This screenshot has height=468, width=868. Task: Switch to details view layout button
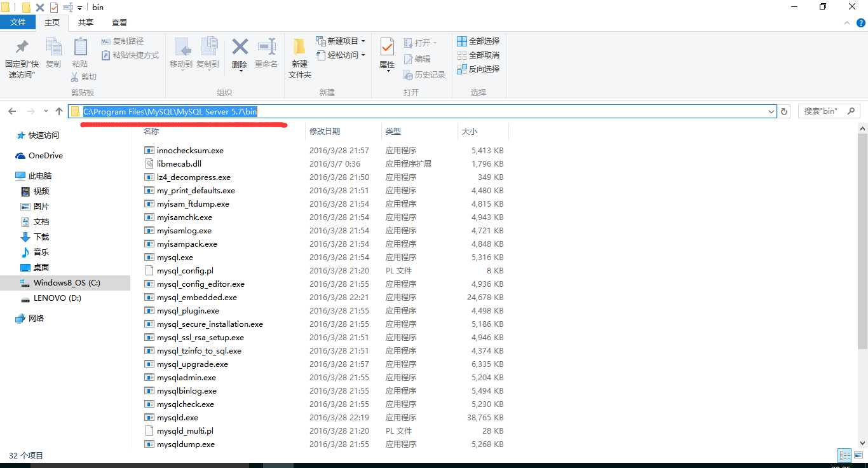pos(844,455)
